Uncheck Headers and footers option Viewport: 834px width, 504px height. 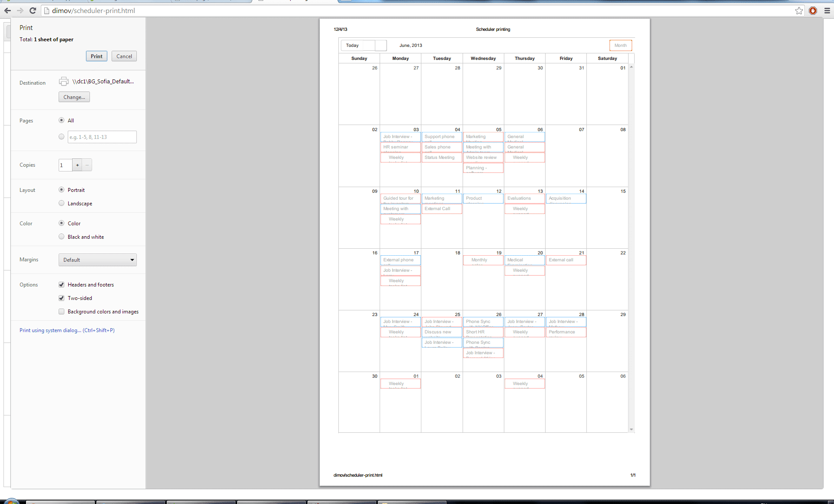[61, 285]
